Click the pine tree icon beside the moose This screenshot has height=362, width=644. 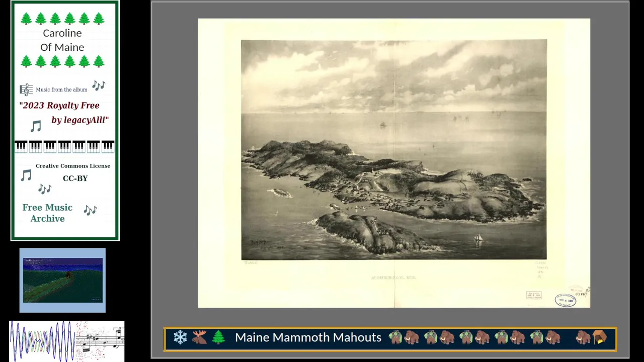coord(218,337)
